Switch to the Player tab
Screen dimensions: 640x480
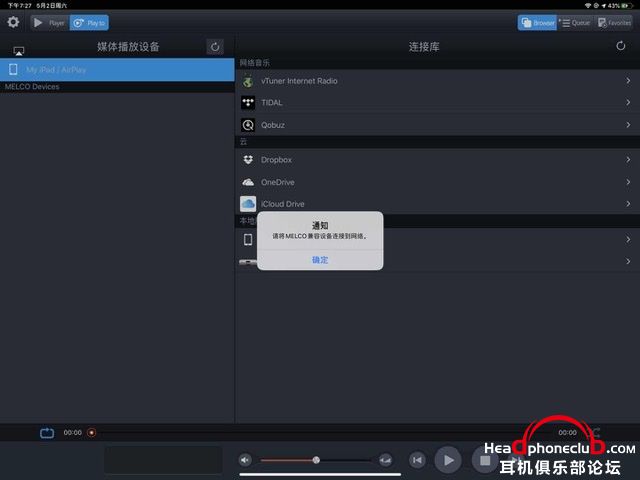pos(50,23)
